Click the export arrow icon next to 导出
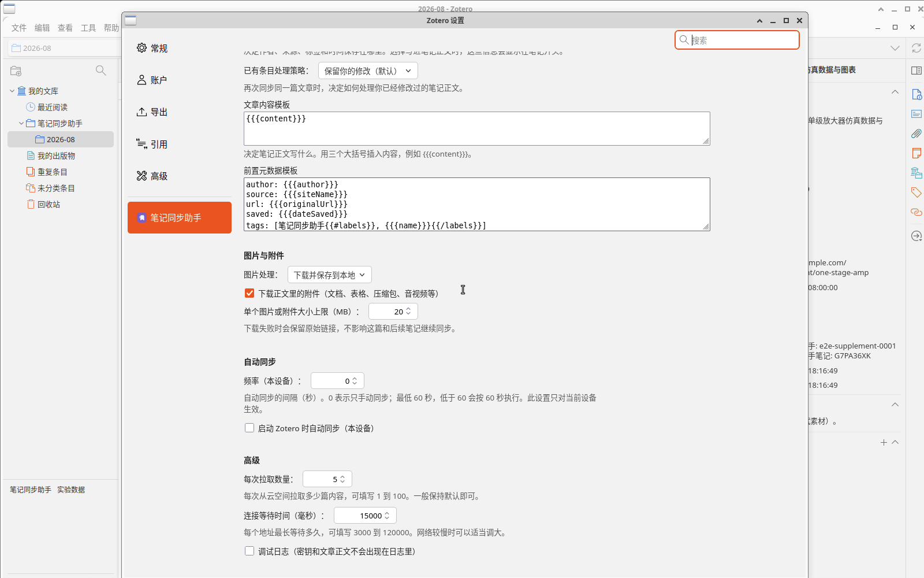The height and width of the screenshot is (578, 924). tap(141, 112)
